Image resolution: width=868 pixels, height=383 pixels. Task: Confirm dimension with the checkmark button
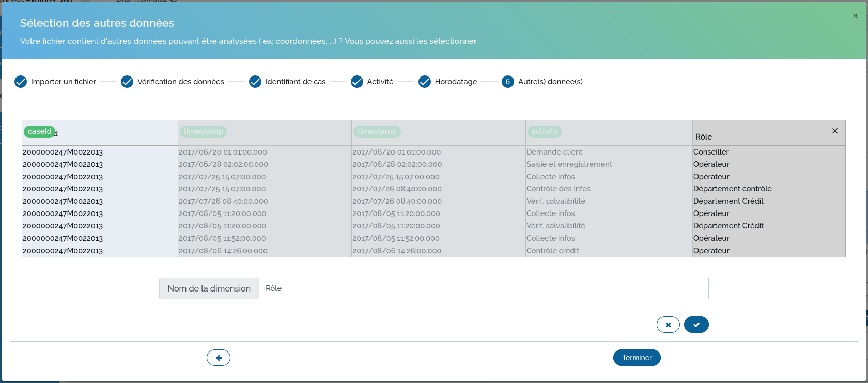(696, 325)
